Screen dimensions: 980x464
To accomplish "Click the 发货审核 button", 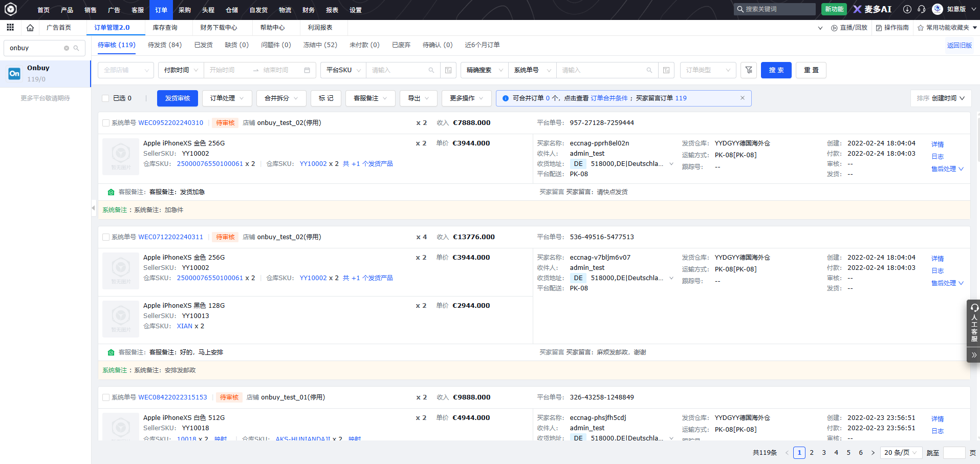I will (178, 98).
